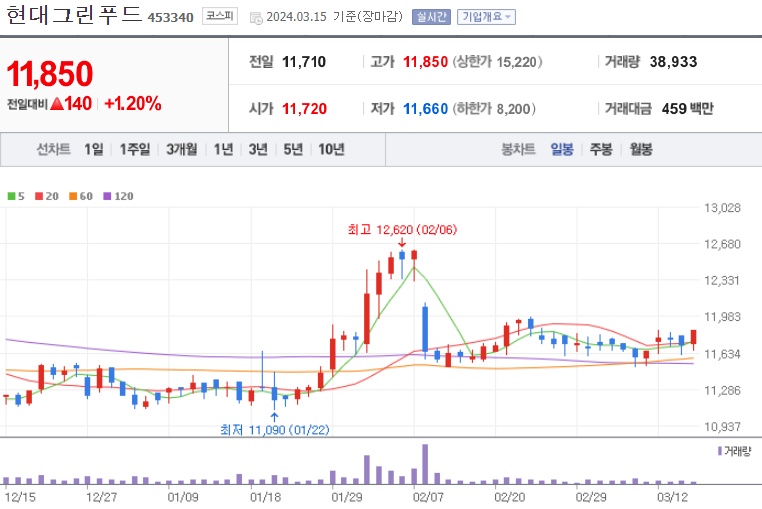Click the 03/12 date axis label
The image size is (762, 509).
coord(673,497)
